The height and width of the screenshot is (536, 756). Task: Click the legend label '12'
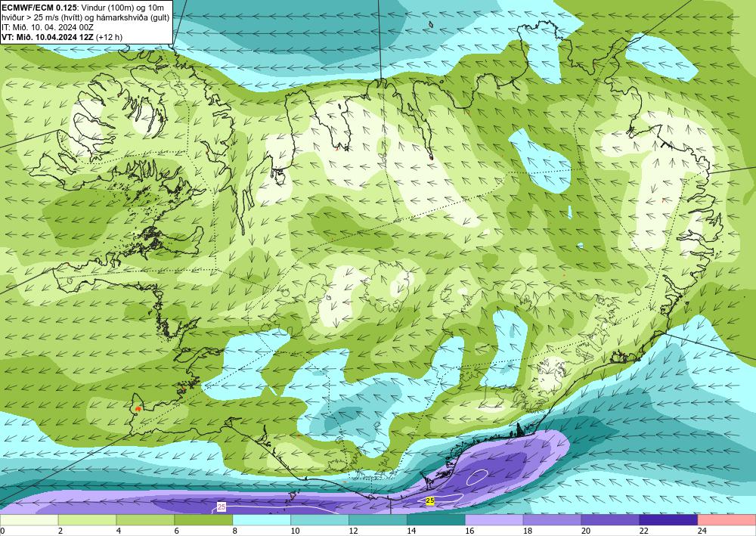click(353, 531)
